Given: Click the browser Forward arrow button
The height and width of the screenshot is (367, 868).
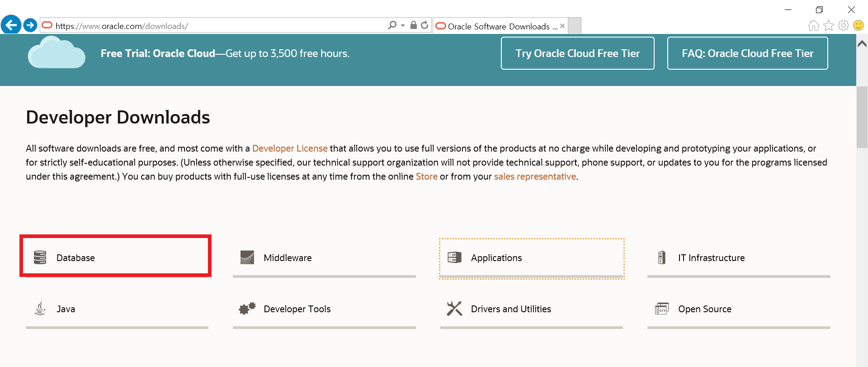Looking at the screenshot, I should pos(30,25).
